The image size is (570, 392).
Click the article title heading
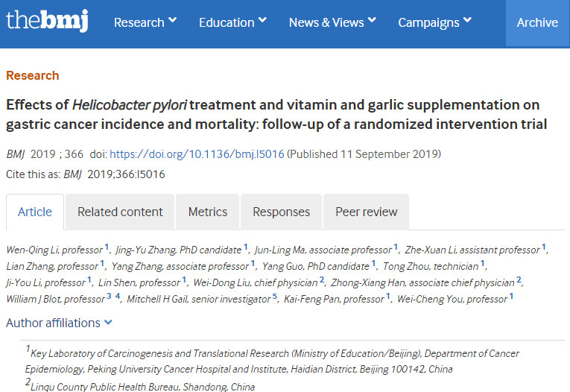pos(273,114)
